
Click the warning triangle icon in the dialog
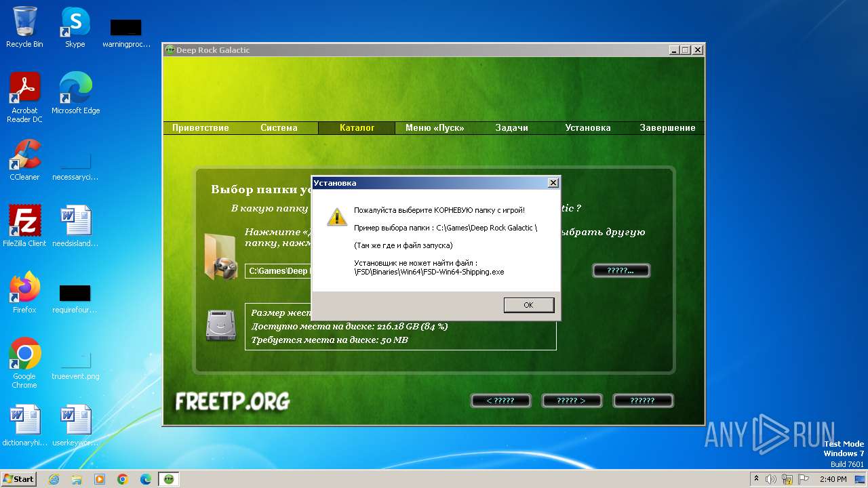[x=337, y=216]
